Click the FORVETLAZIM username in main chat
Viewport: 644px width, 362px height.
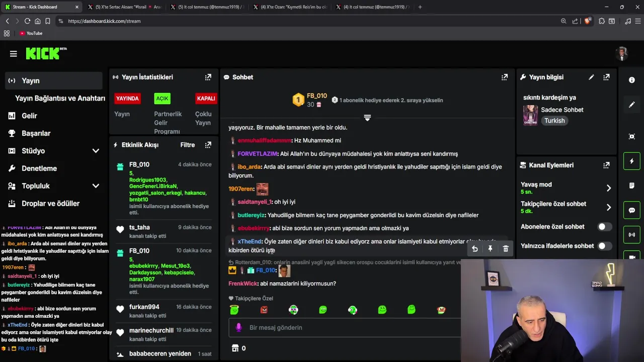pos(258,154)
